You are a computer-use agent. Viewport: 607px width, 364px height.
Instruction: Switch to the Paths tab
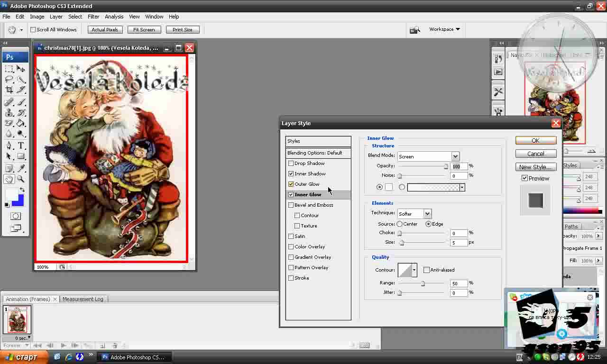coord(571,227)
